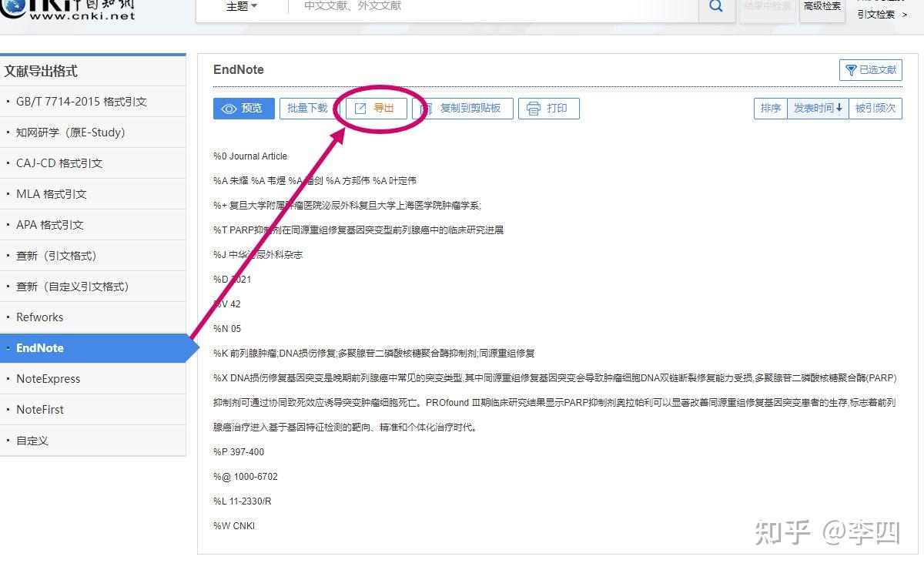The width and height of the screenshot is (924, 570).
Task: Click the EndNote panel heading
Action: [239, 69]
